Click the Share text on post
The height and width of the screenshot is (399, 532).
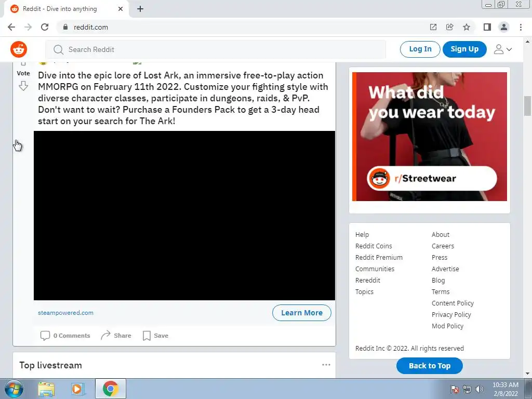(x=123, y=336)
